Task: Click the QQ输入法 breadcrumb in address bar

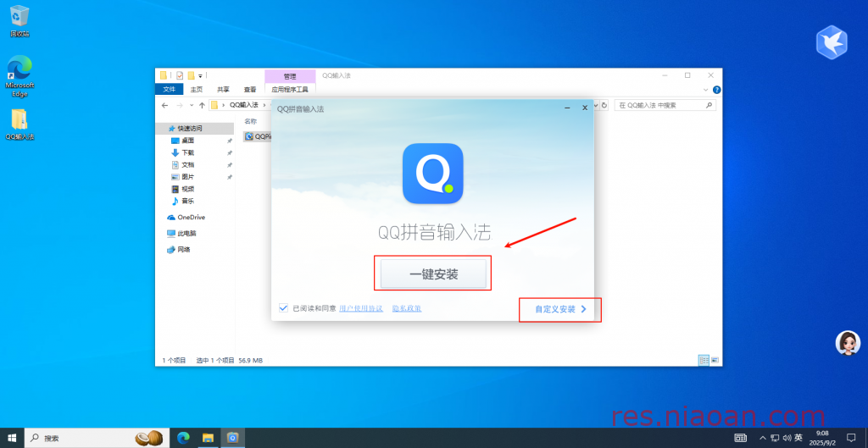Action: (244, 105)
